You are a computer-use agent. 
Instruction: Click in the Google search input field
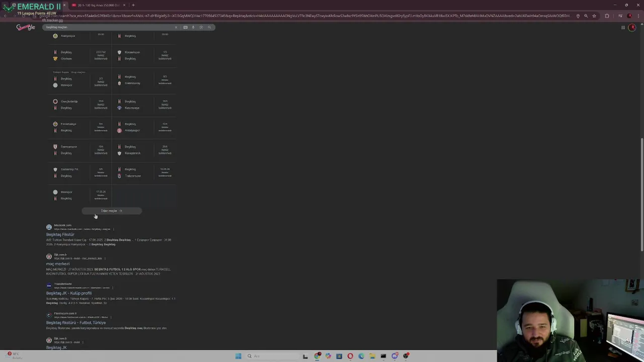coord(108,27)
